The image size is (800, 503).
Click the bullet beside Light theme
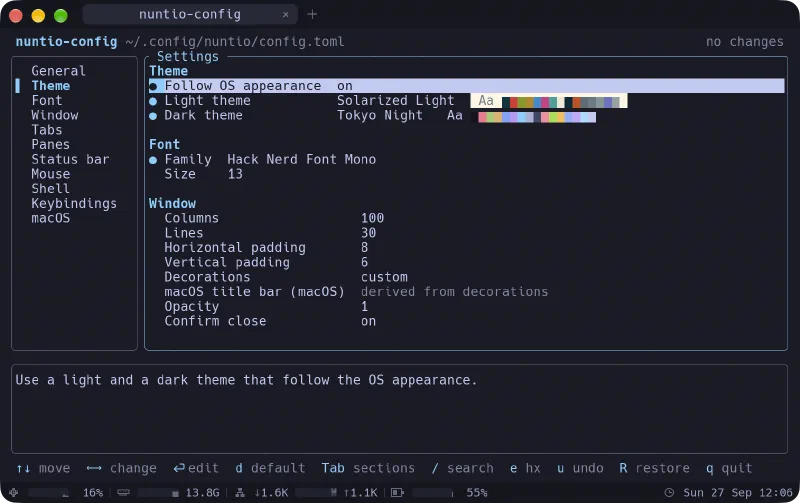pyautogui.click(x=153, y=101)
